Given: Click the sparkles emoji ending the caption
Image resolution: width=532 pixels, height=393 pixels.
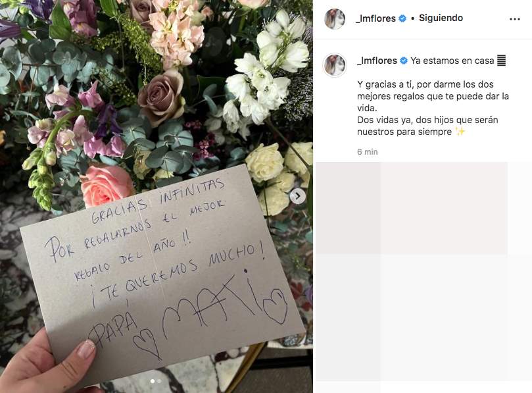Looking at the screenshot, I should pyautogui.click(x=460, y=132).
